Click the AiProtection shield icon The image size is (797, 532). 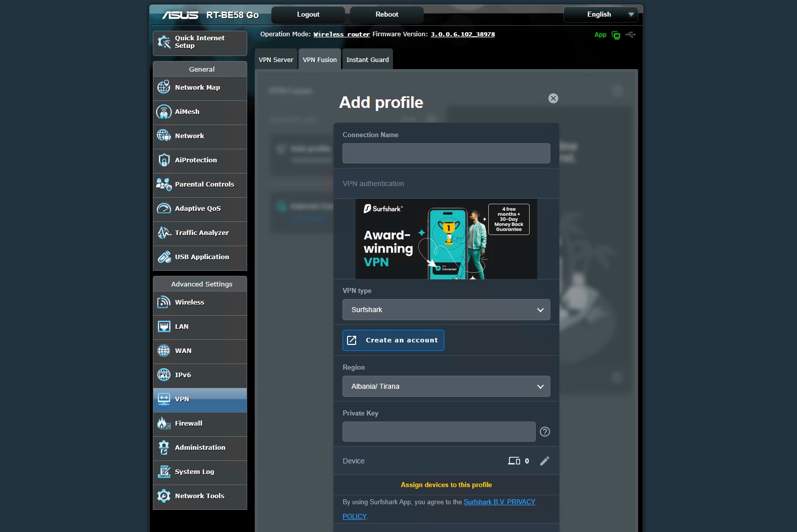tap(164, 160)
